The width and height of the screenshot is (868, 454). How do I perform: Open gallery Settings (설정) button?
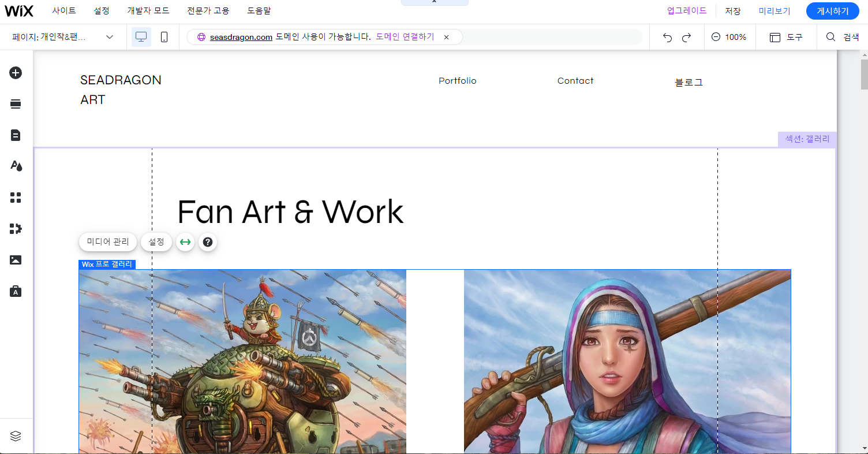pyautogui.click(x=156, y=242)
